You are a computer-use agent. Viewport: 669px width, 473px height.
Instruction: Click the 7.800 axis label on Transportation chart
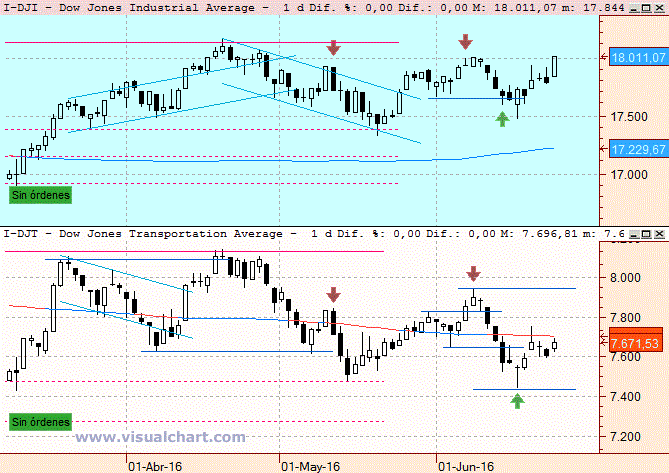click(x=625, y=318)
